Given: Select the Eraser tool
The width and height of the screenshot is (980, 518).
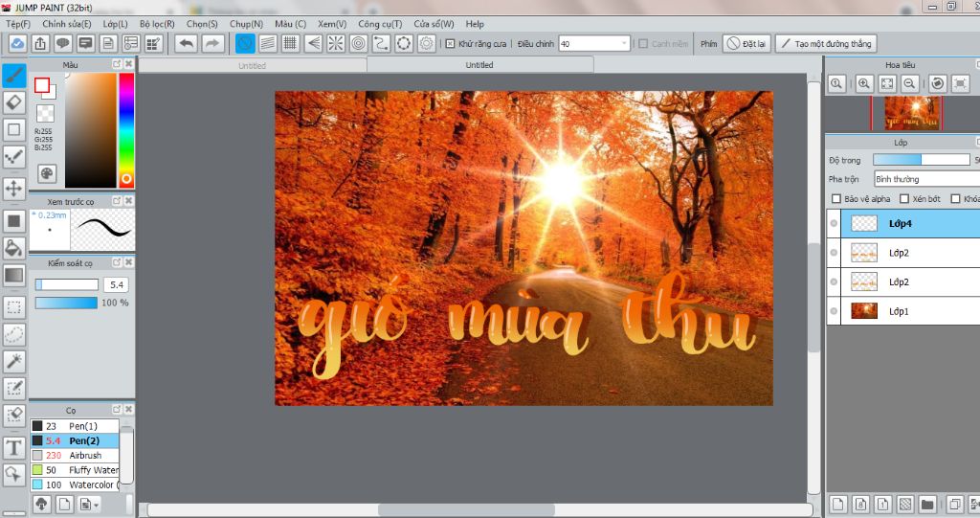Looking at the screenshot, I should (x=13, y=102).
